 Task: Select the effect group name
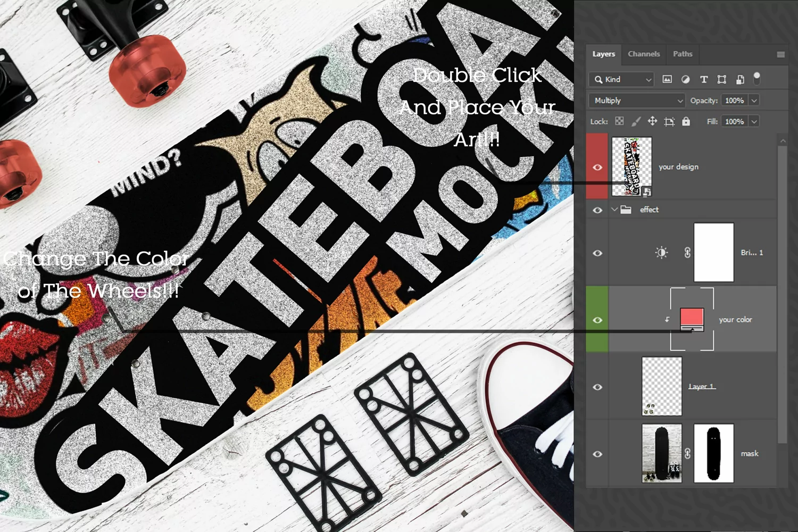pyautogui.click(x=649, y=210)
